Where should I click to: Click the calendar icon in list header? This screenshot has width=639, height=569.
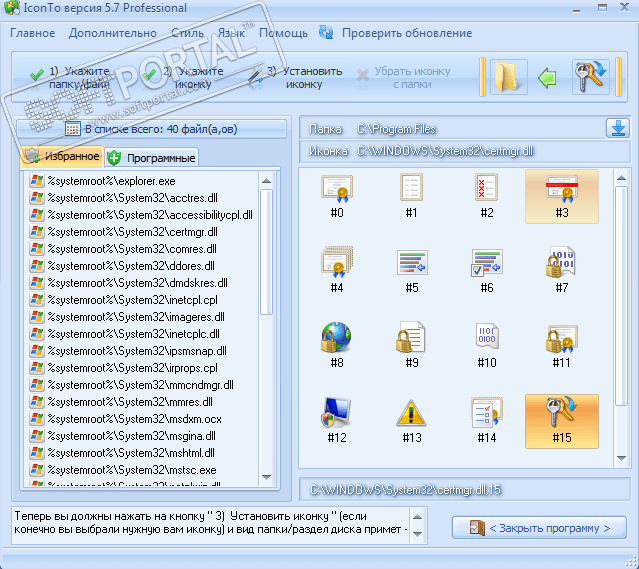tap(73, 129)
